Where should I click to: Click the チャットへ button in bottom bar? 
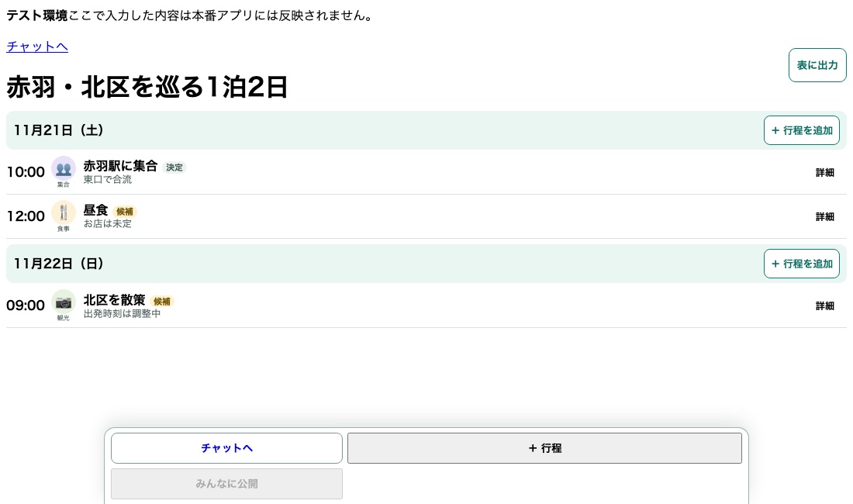(226, 448)
